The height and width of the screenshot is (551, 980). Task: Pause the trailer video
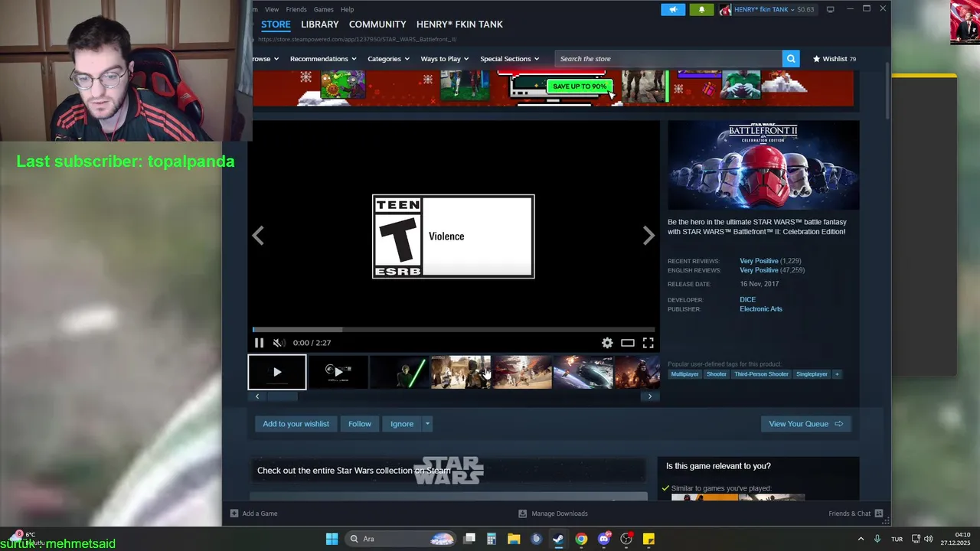(259, 343)
